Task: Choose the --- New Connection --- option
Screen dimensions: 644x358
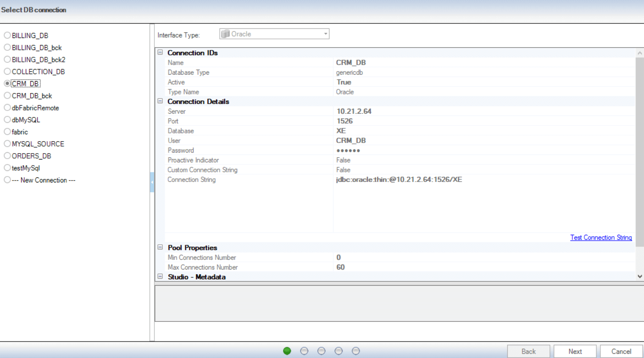Action: (x=7, y=180)
